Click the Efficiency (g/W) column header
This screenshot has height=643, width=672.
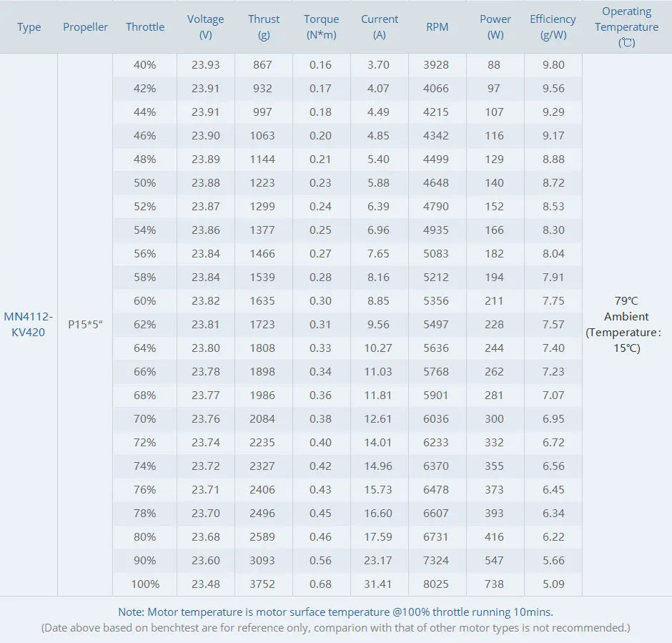coord(553,27)
